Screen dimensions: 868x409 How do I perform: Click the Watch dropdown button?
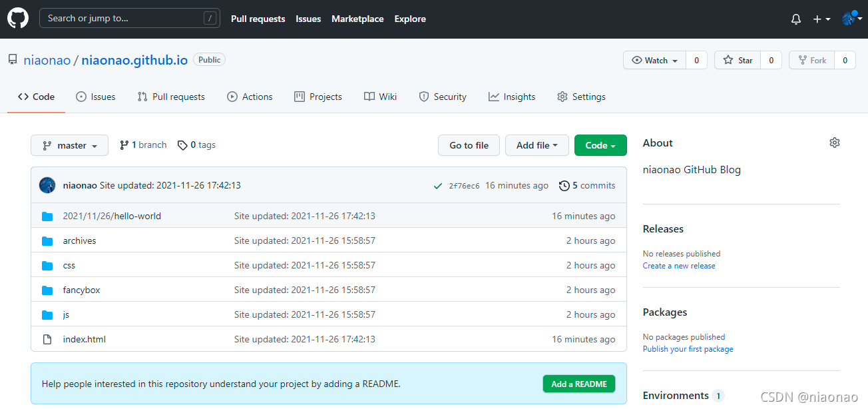(654, 60)
